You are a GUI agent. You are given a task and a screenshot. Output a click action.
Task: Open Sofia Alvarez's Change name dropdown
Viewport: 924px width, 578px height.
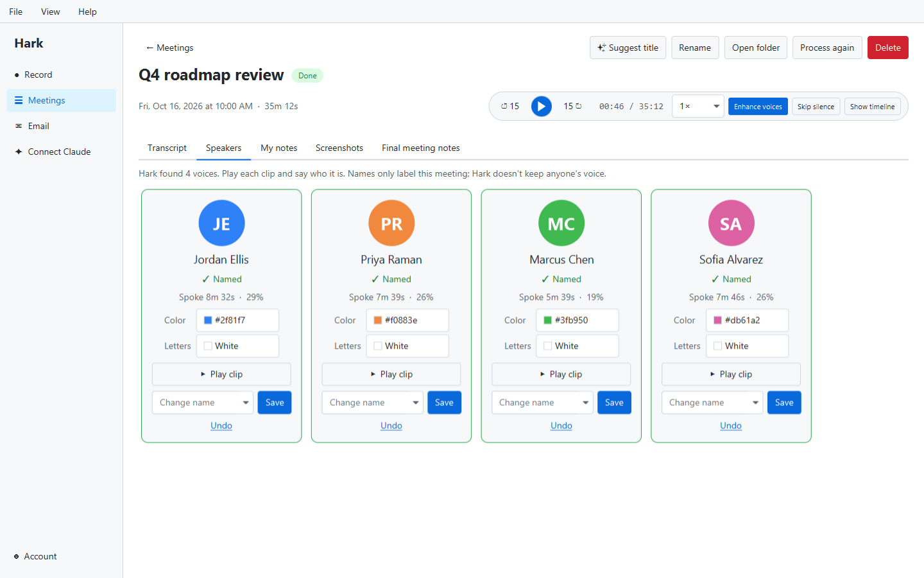pyautogui.click(x=712, y=403)
